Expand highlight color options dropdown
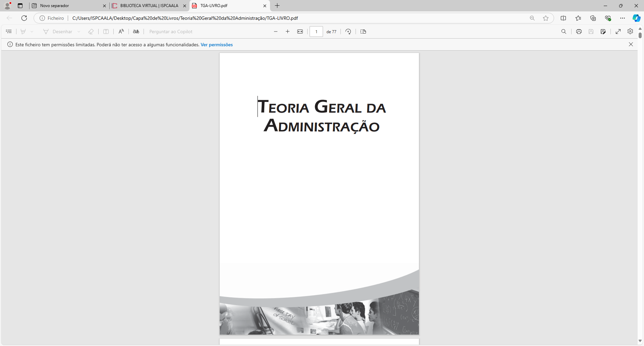The width and height of the screenshot is (644, 346). point(32,31)
